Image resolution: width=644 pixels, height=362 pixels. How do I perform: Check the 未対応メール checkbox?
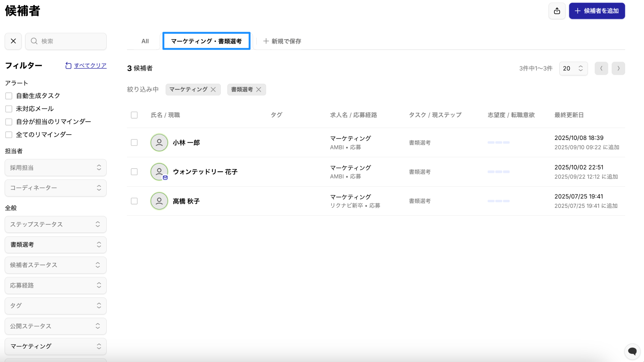click(x=9, y=109)
